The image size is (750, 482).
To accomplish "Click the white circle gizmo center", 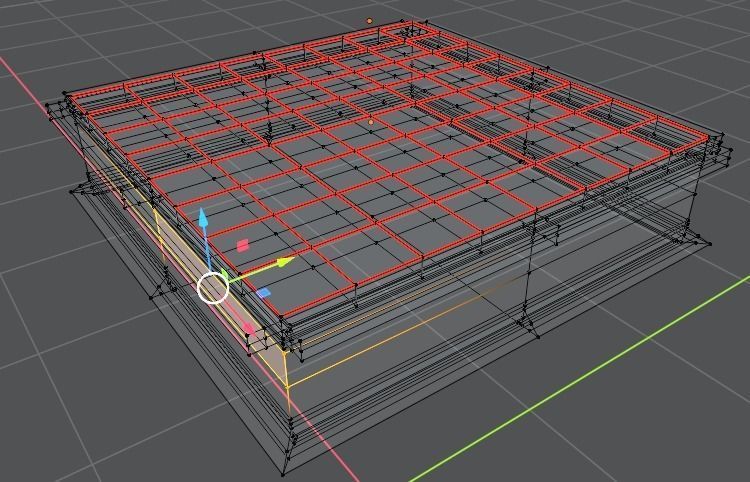I will pyautogui.click(x=213, y=287).
